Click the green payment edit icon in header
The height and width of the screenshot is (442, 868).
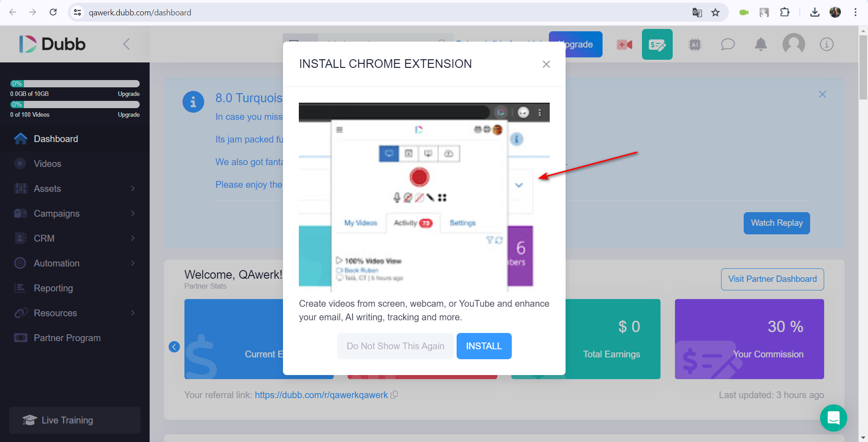coord(657,44)
